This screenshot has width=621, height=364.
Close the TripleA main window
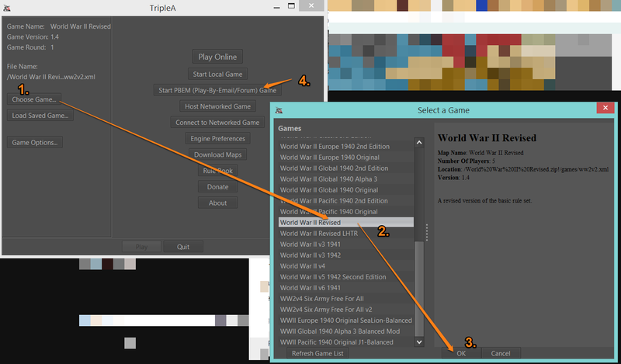[x=311, y=5]
